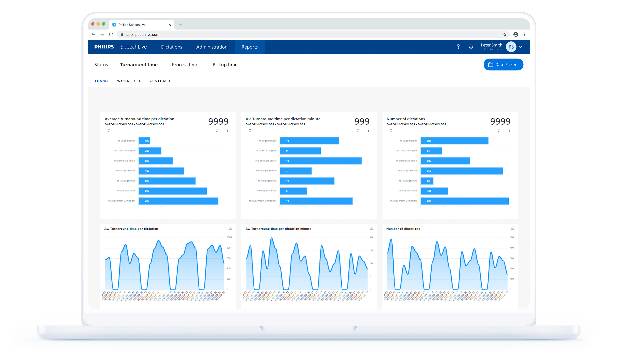Screen dimensions: 627x364
Task: Switch to the Process time tab
Action: tap(185, 65)
